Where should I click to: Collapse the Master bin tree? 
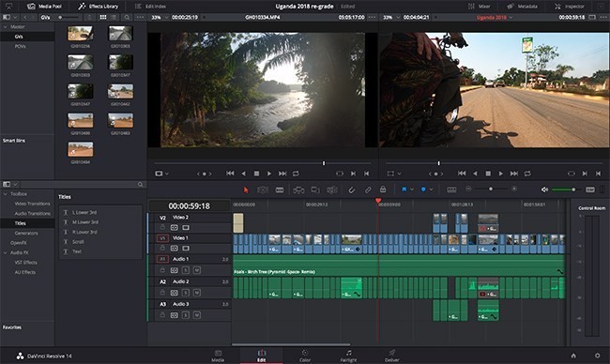(6, 27)
